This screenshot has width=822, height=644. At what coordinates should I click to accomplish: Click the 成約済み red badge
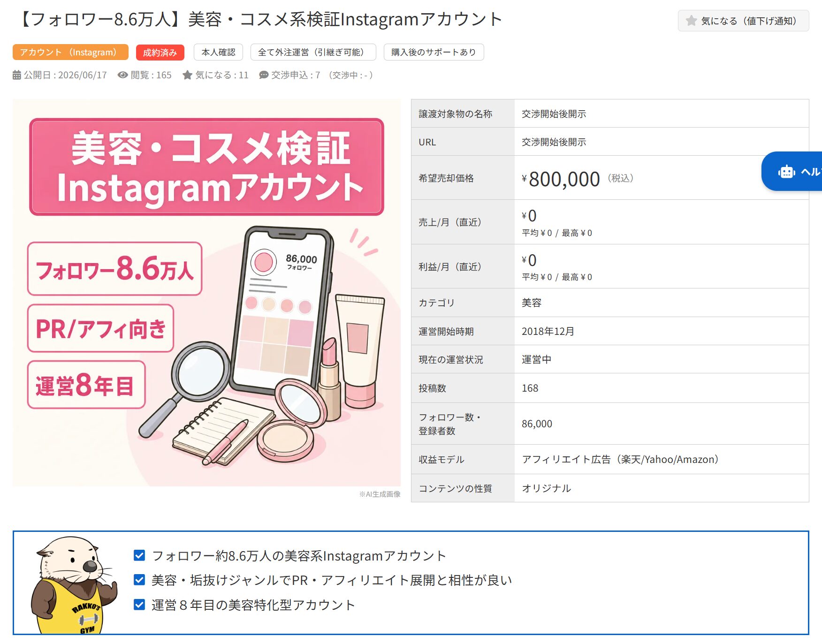[x=160, y=53]
